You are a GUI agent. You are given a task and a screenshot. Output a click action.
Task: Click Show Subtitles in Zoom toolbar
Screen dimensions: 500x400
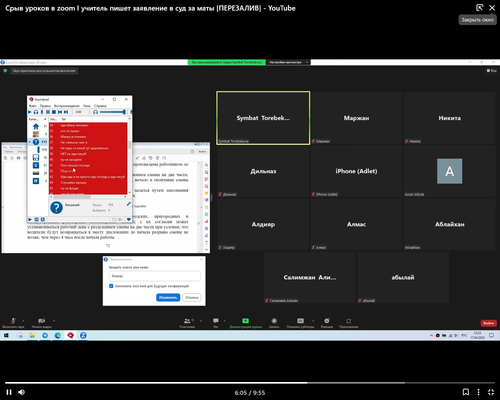[300, 322]
